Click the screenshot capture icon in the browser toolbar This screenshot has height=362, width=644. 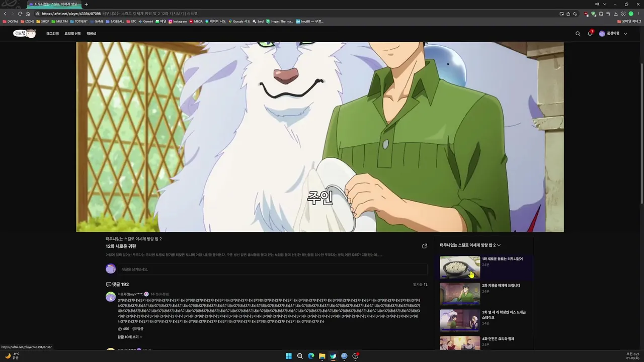click(623, 14)
